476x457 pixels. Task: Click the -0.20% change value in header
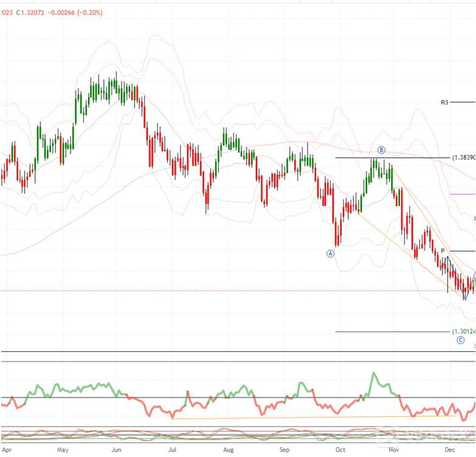tap(90, 13)
